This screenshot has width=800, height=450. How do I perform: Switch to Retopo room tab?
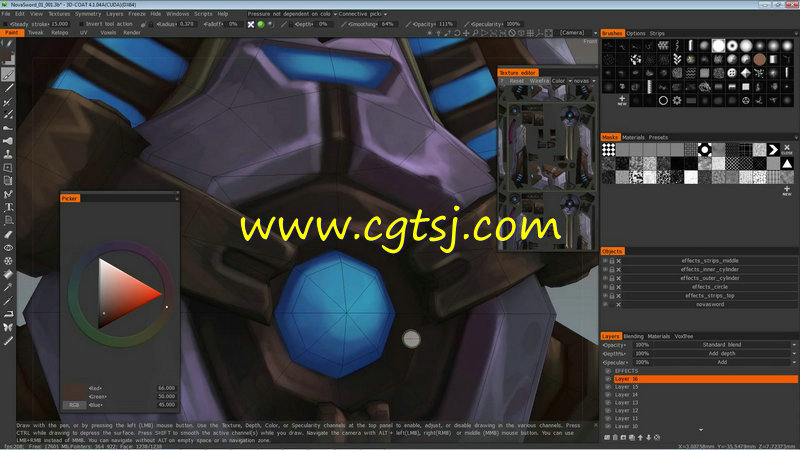tap(60, 33)
